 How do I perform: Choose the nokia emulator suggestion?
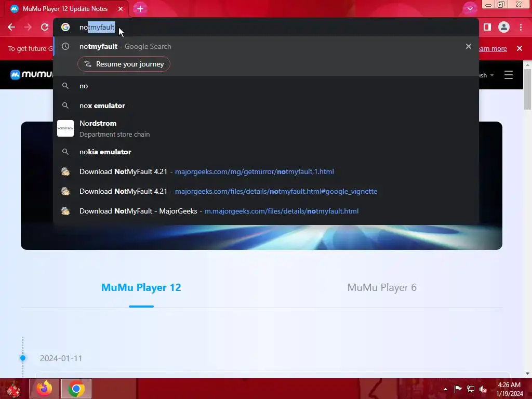266,152
